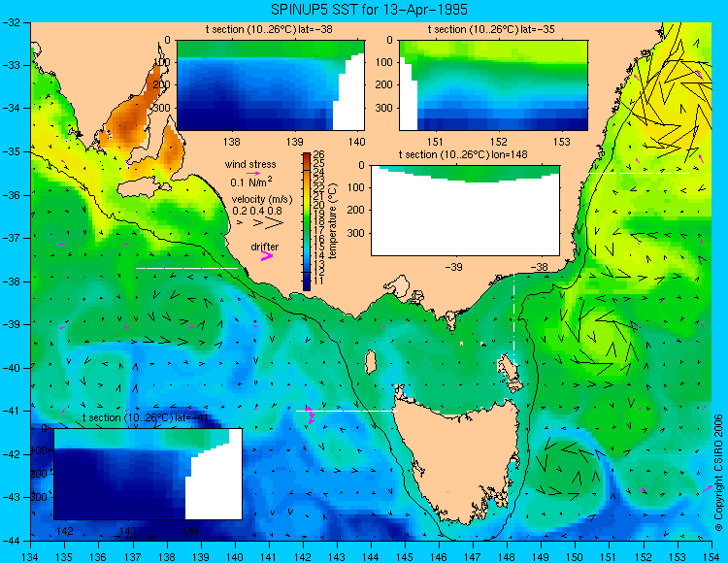
Task: Select the heading 't section (10..26°C) lat=-41'
Action: [x=146, y=417]
